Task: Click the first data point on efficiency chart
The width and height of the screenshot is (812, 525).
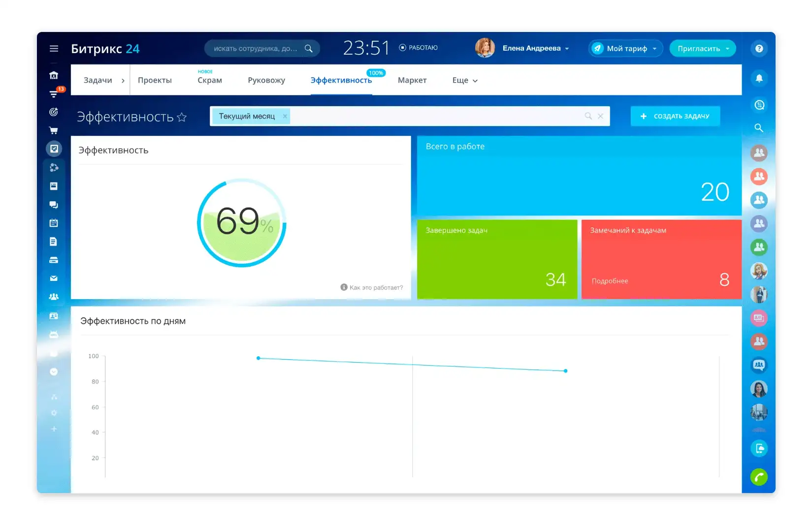Action: [259, 358]
